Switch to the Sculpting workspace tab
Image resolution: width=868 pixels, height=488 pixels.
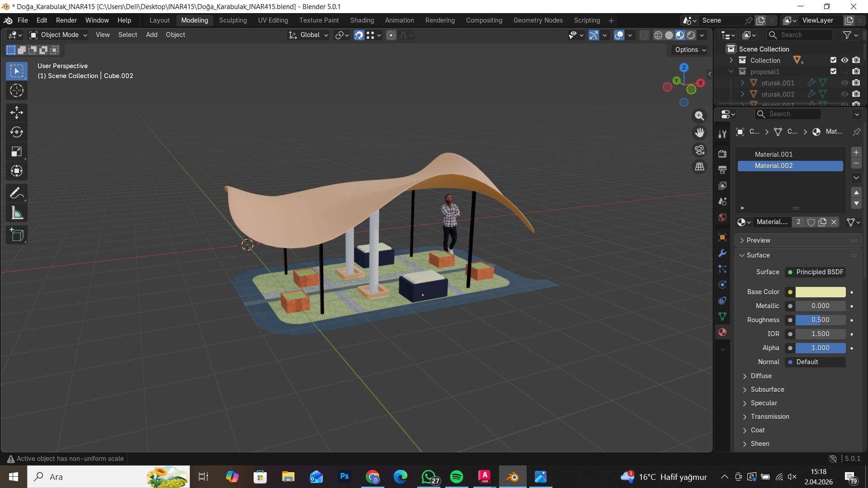coord(233,20)
